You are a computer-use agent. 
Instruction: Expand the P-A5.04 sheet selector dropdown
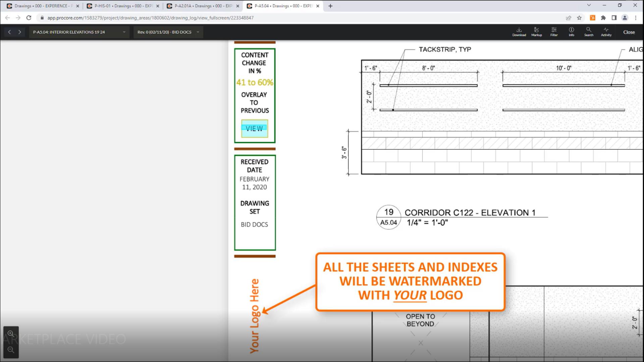point(79,32)
